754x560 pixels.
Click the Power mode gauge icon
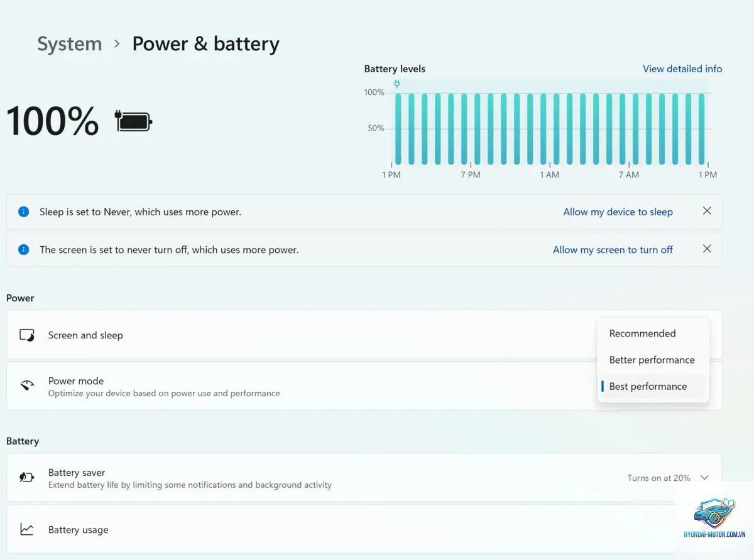coord(27,385)
